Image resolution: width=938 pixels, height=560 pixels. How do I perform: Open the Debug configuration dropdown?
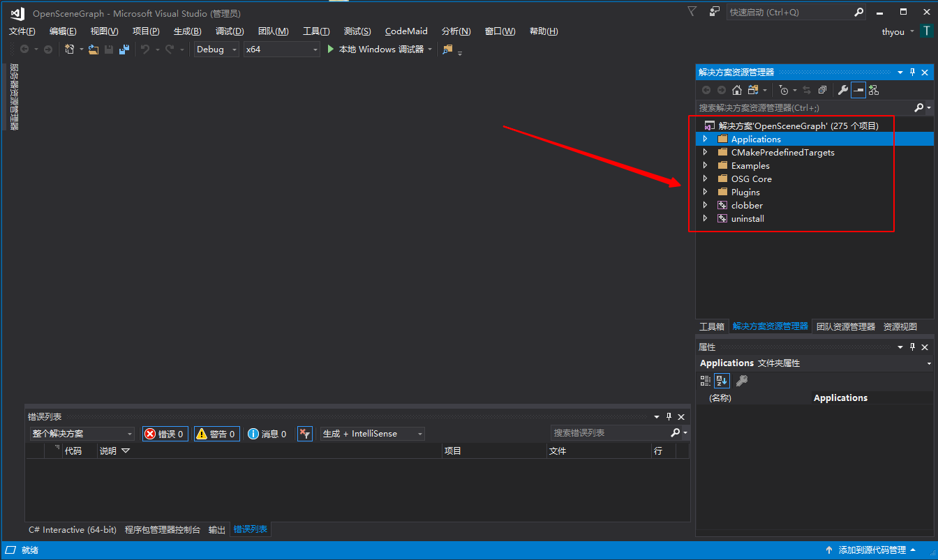pos(216,50)
